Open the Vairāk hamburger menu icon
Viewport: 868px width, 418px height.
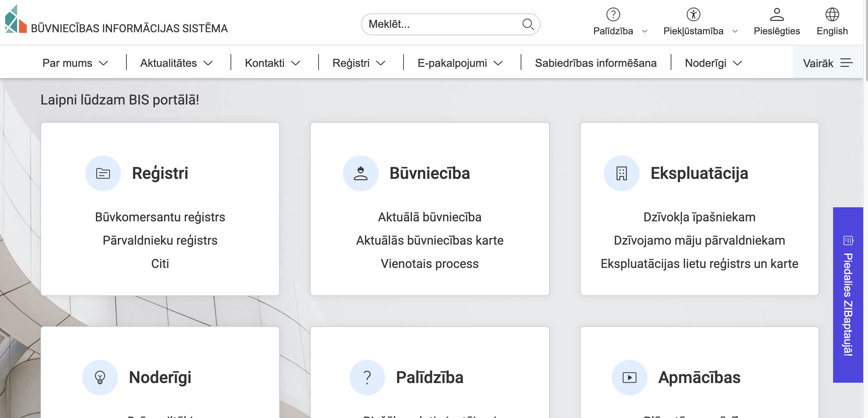(x=846, y=63)
